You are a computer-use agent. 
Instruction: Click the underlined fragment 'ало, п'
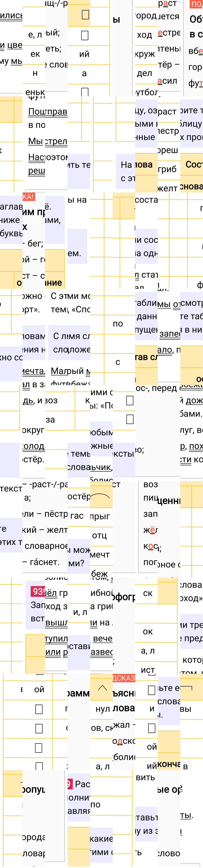[x=169, y=350]
